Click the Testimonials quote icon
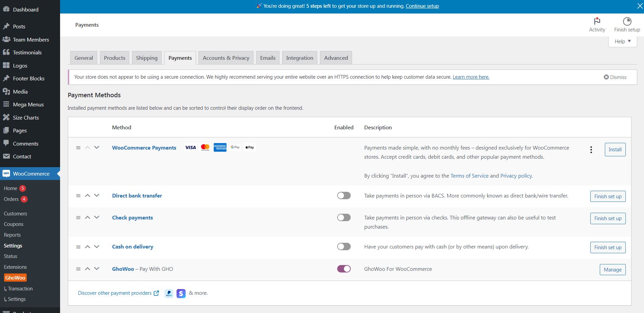The width and height of the screenshot is (644, 313). click(6, 52)
